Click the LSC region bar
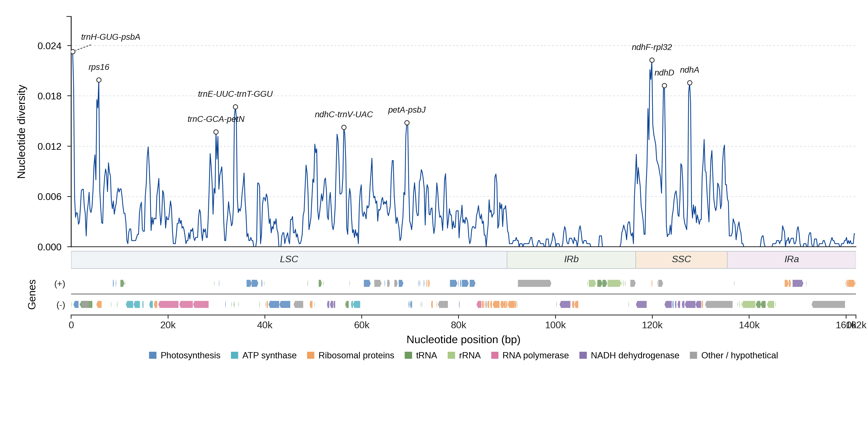Image resolution: width=868 pixels, height=422 pixels. 289,260
